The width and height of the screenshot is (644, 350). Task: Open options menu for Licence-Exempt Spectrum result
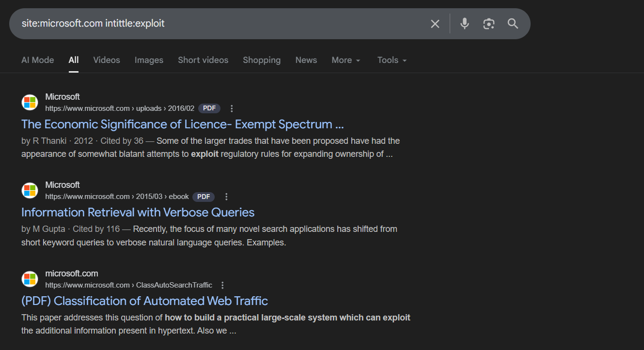(232, 108)
